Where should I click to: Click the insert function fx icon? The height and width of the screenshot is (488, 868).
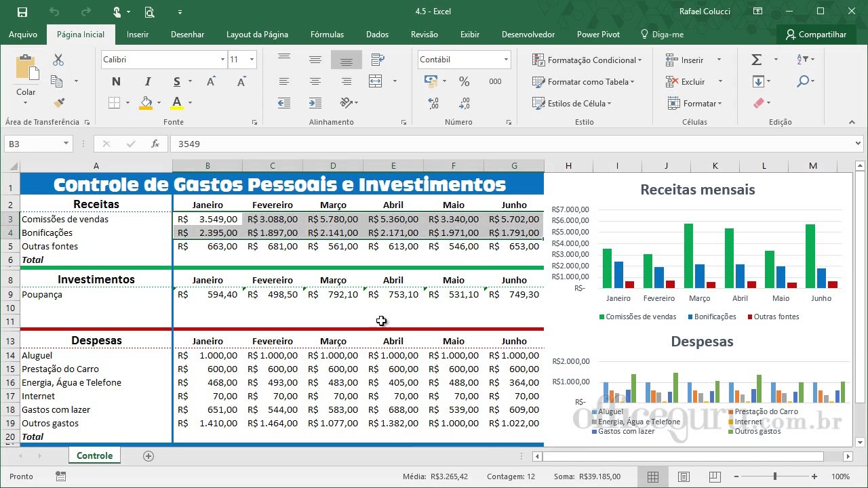pos(155,144)
